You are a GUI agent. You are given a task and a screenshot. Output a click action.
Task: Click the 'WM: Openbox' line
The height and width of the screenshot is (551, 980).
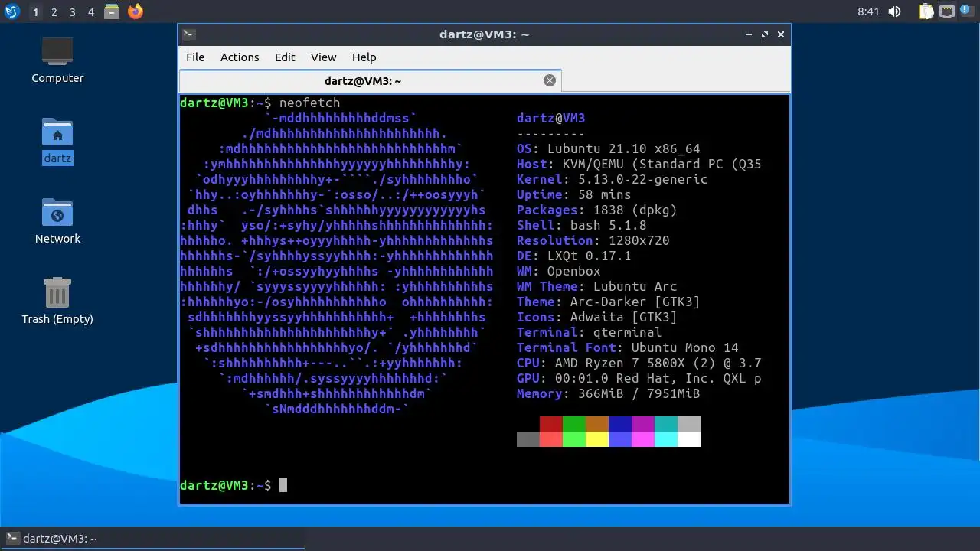tap(559, 271)
